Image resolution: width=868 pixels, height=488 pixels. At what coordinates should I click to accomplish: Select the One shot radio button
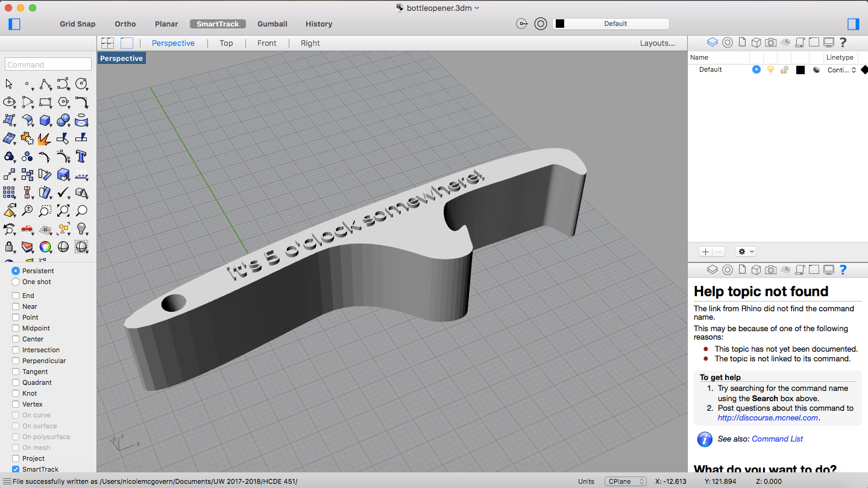pyautogui.click(x=16, y=282)
